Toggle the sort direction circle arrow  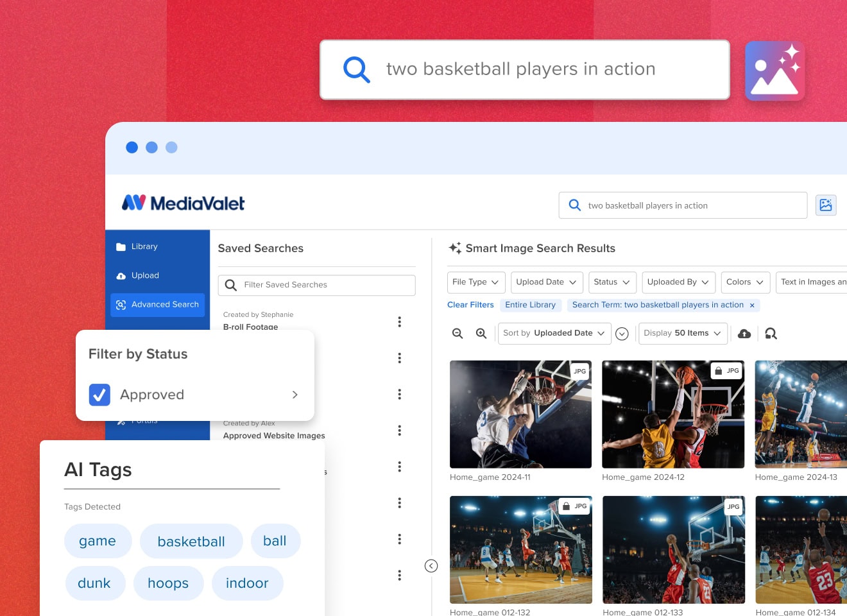pyautogui.click(x=622, y=334)
